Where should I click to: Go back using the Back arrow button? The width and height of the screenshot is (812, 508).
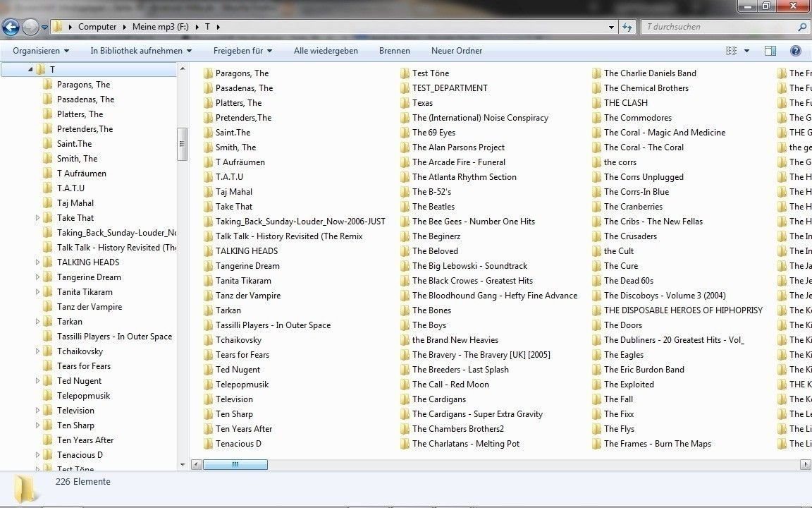11,27
